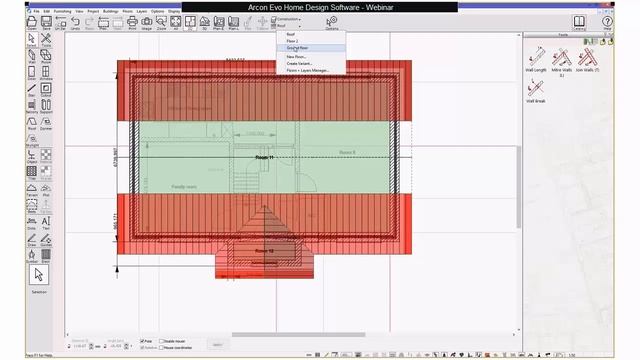Toggle the Polar checkbox
This screenshot has width=640, height=360.
142,341
